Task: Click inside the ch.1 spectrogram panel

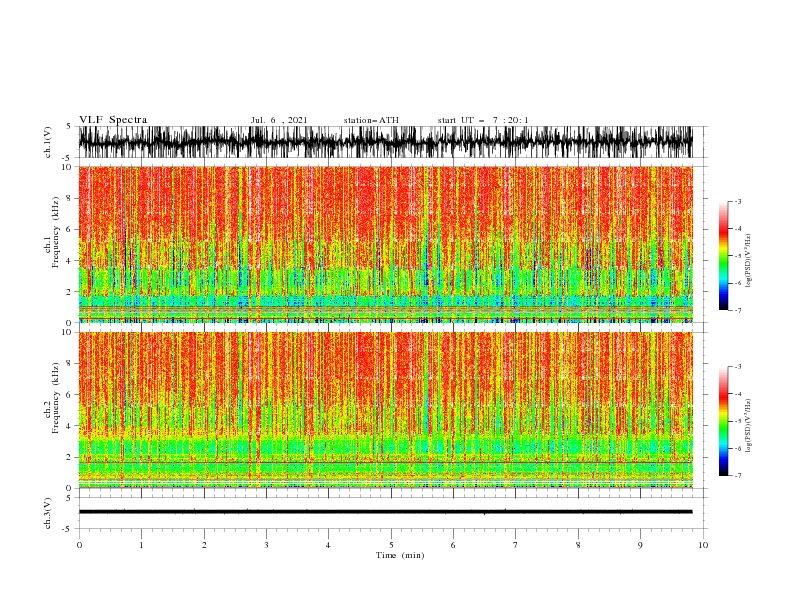Action: pos(385,244)
